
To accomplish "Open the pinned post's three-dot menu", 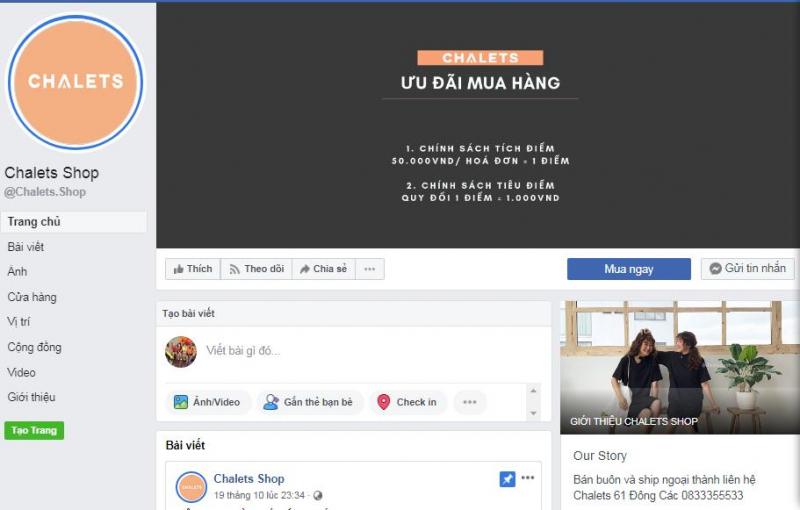I will coord(528,478).
